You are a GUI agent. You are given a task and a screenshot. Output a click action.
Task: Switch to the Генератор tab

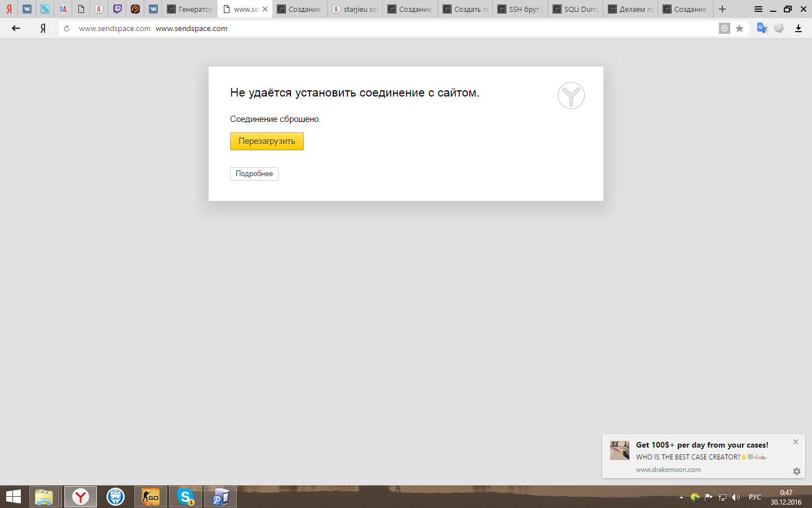coord(190,9)
